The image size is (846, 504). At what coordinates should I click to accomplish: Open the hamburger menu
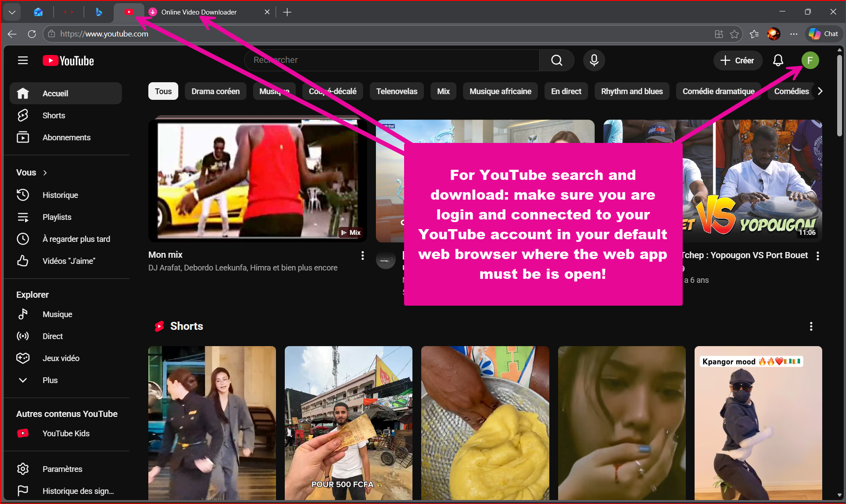coord(22,60)
